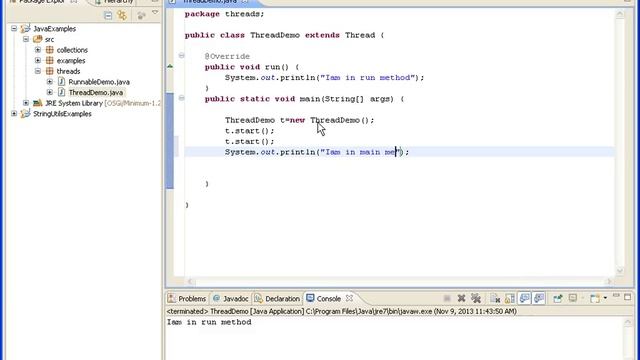Open Package Explorer view menu triangle
Image resolution: width=640 pixels, height=360 pixels.
click(155, 13)
